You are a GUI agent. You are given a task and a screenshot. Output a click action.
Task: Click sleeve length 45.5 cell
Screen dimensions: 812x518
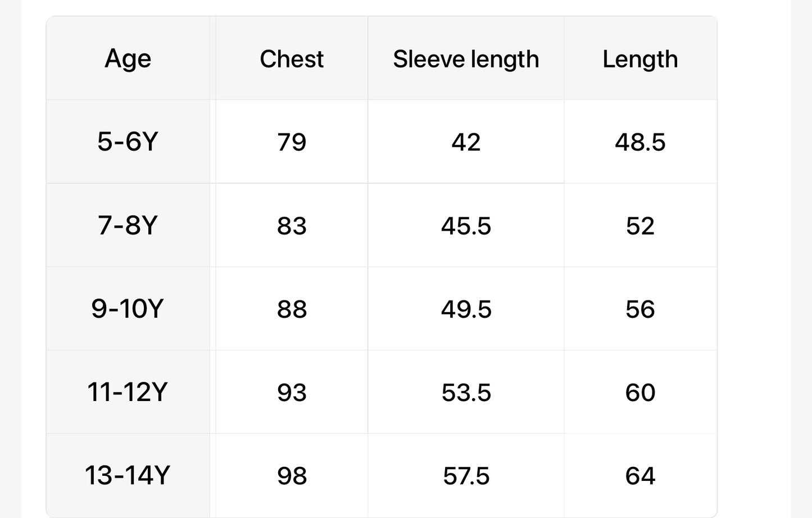coord(466,226)
